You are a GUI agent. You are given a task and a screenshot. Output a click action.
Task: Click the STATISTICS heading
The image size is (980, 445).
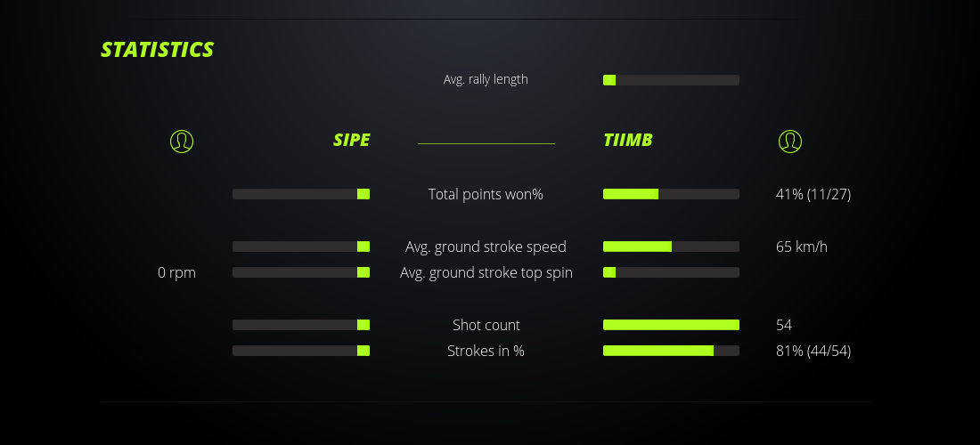(158, 50)
